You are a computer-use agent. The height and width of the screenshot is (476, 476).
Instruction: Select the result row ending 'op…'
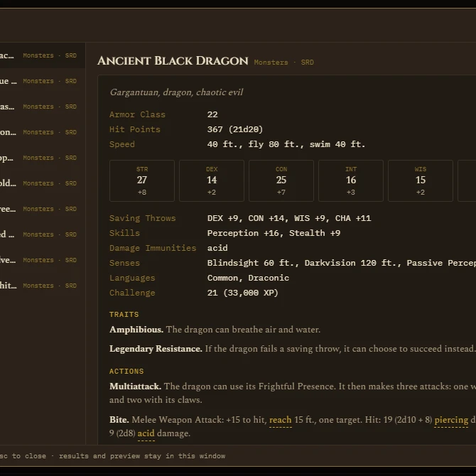pyautogui.click(x=43, y=158)
